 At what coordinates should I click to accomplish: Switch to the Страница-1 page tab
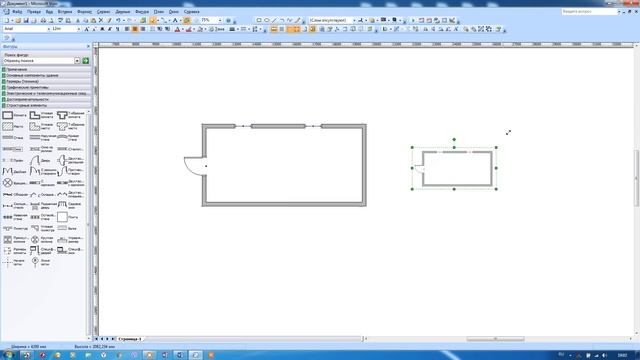[x=130, y=339]
